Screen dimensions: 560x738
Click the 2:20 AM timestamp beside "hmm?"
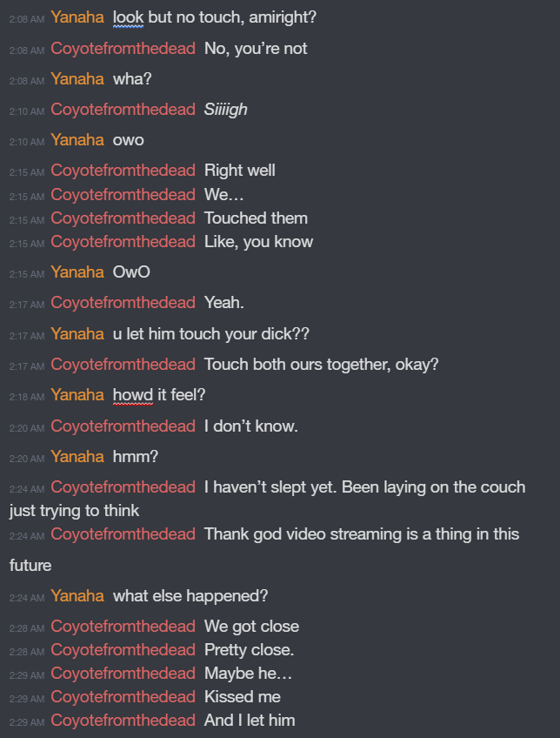tap(26, 458)
